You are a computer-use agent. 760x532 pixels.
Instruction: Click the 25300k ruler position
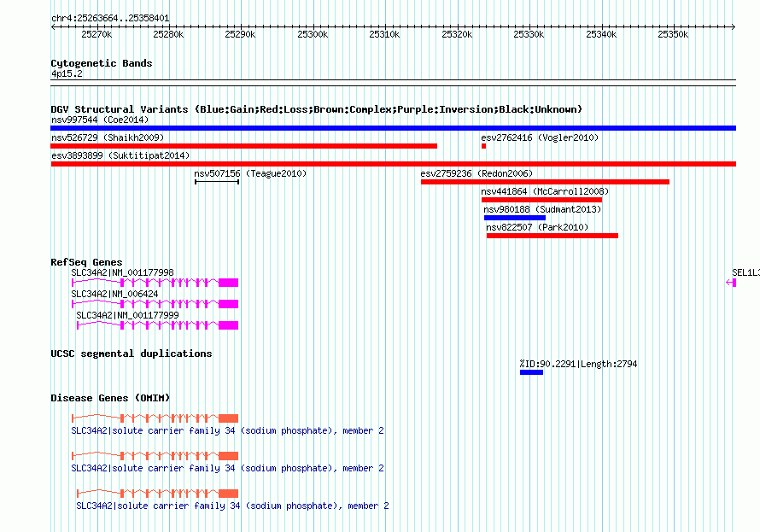(x=313, y=34)
